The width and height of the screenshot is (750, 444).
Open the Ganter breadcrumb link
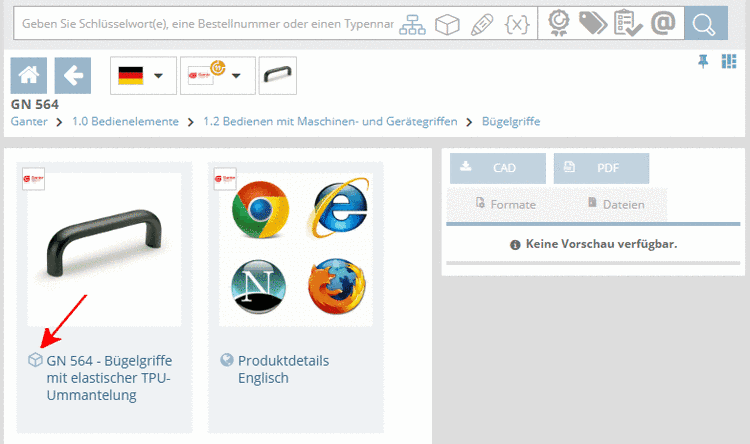click(29, 122)
